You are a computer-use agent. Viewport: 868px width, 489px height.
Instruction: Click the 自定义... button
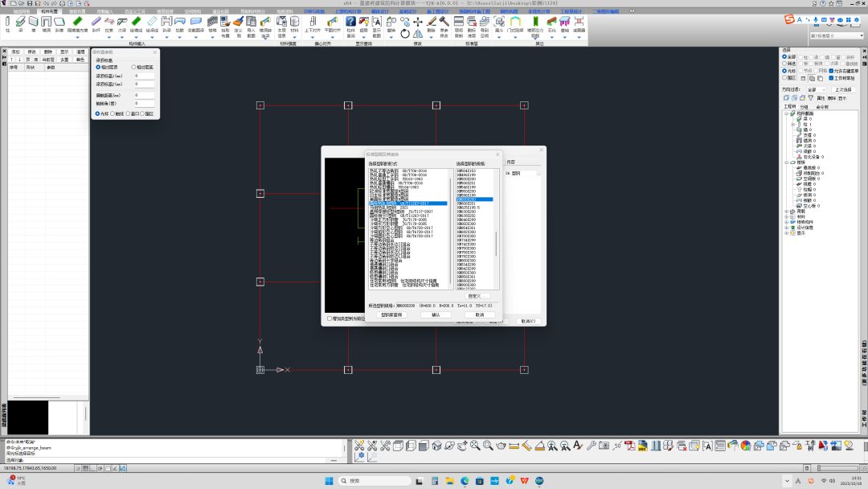click(477, 296)
